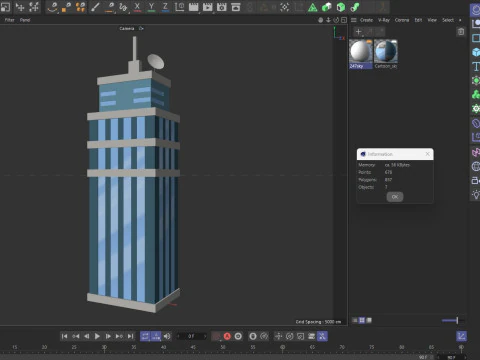Add a Cube primitive from side palette
The width and height of the screenshot is (480, 360).
click(x=476, y=52)
